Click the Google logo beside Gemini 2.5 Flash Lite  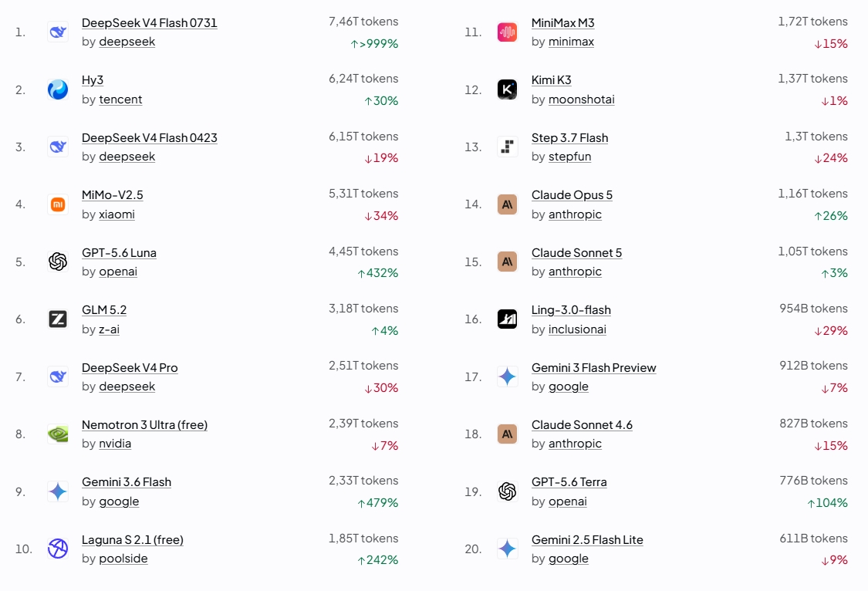click(x=507, y=549)
